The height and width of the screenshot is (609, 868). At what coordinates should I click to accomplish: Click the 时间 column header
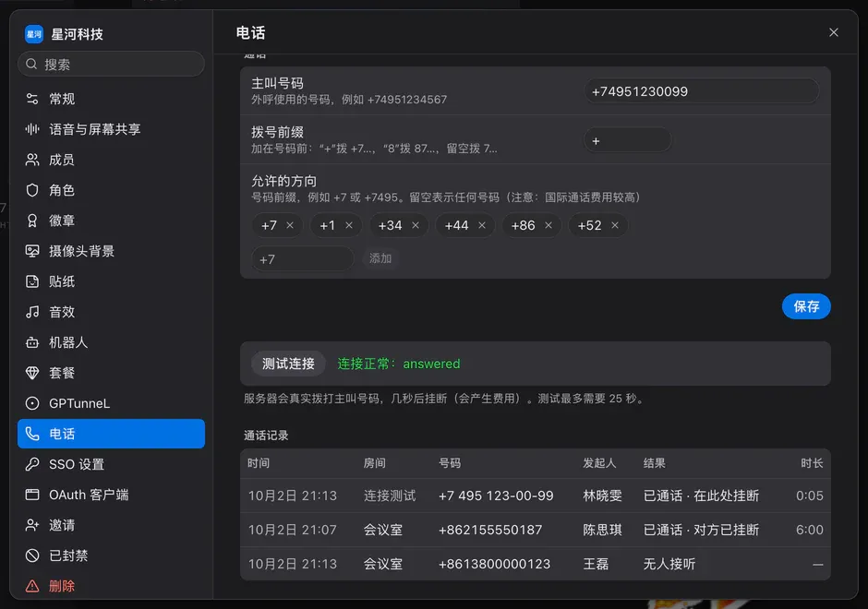(259, 463)
